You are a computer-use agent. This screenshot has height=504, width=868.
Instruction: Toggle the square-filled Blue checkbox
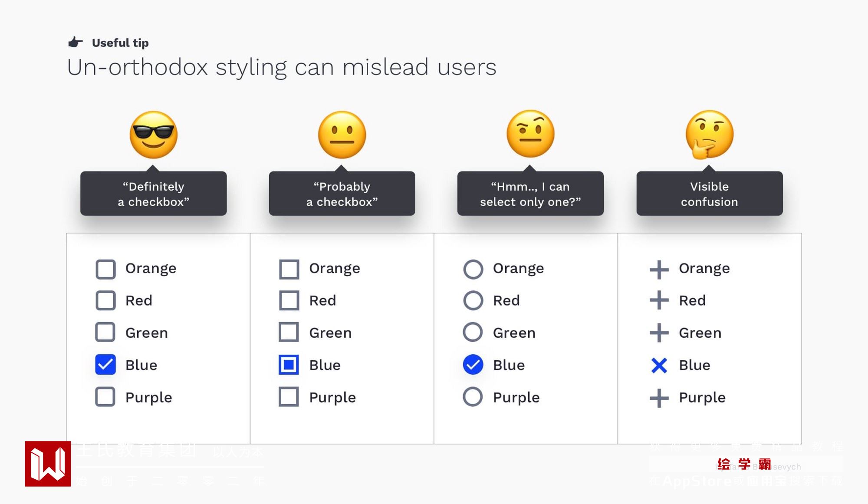pos(289,365)
